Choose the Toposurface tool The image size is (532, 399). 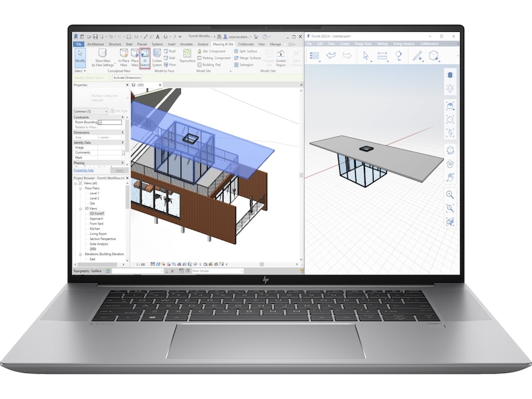[188, 61]
